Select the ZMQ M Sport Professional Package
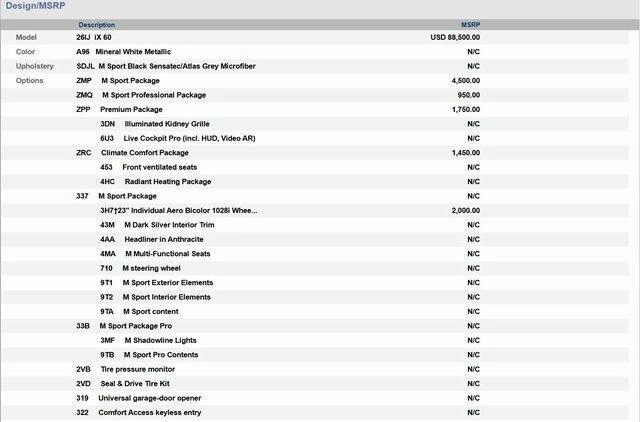640x422 pixels. click(x=141, y=95)
